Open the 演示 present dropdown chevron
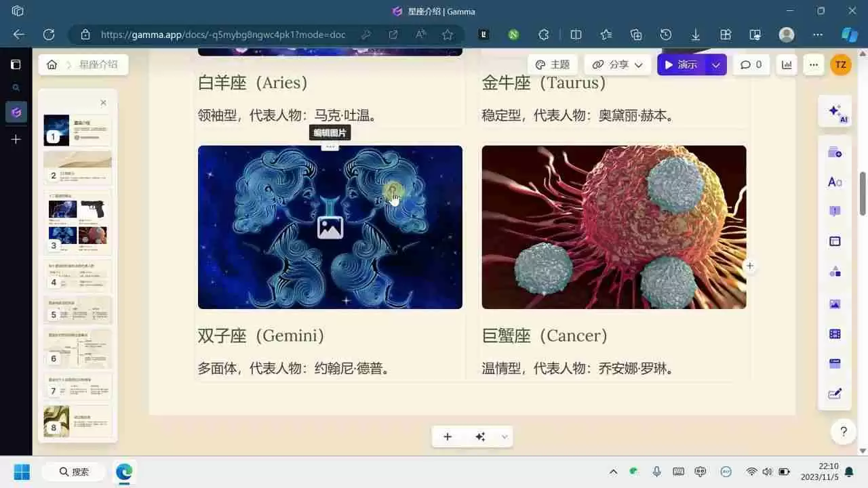Image resolution: width=868 pixels, height=488 pixels. coord(716,64)
